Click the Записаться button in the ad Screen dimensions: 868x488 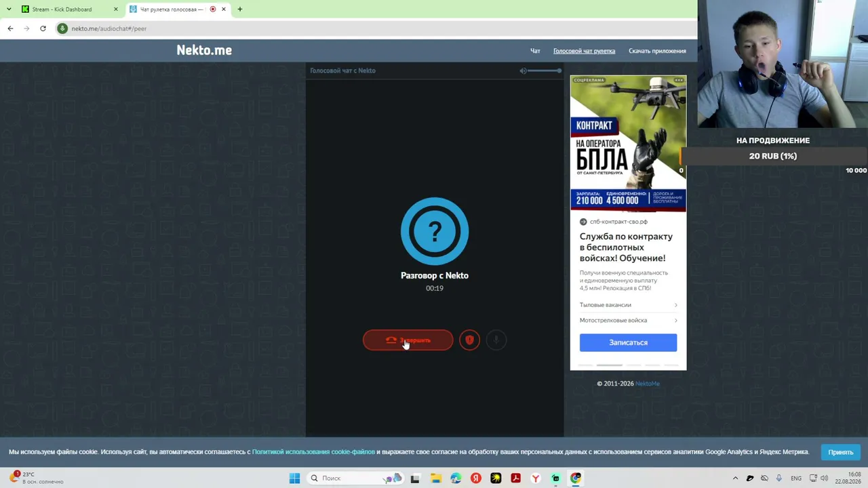tap(628, 342)
